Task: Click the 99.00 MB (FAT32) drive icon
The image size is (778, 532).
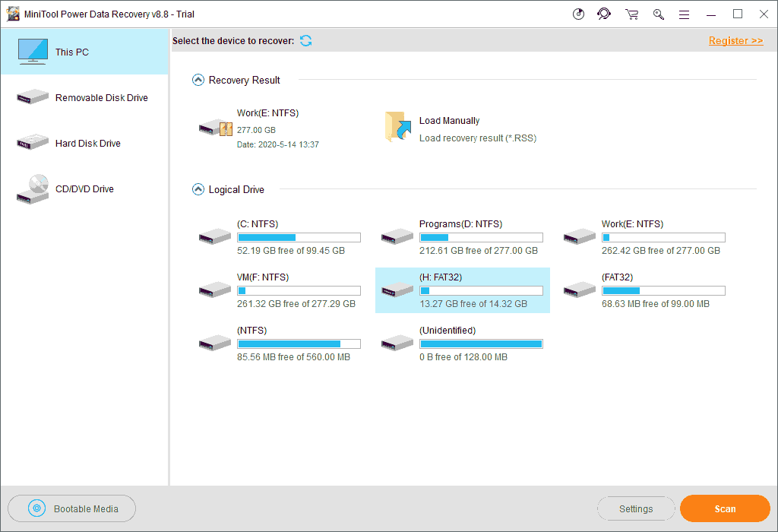Action: pyautogui.click(x=580, y=290)
